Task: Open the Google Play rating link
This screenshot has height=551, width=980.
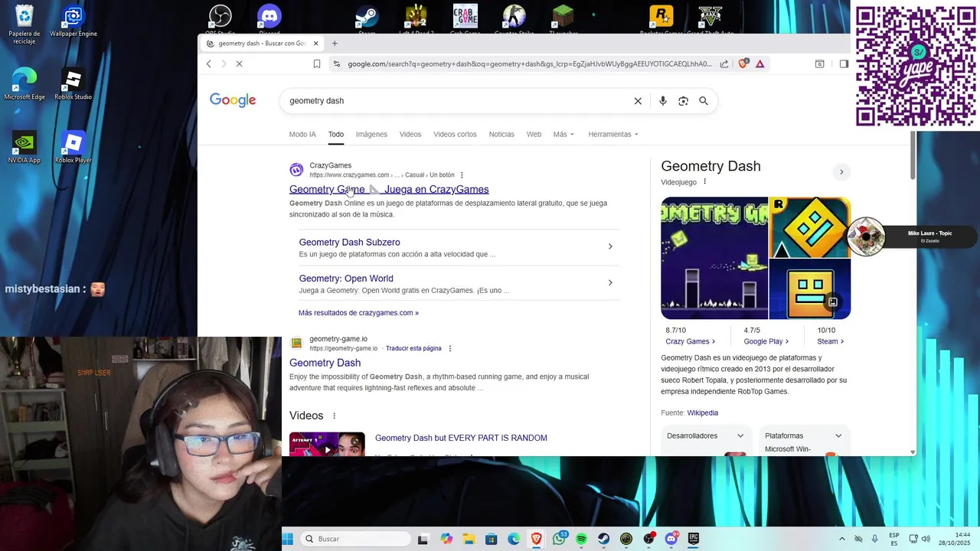Action: [x=766, y=341]
